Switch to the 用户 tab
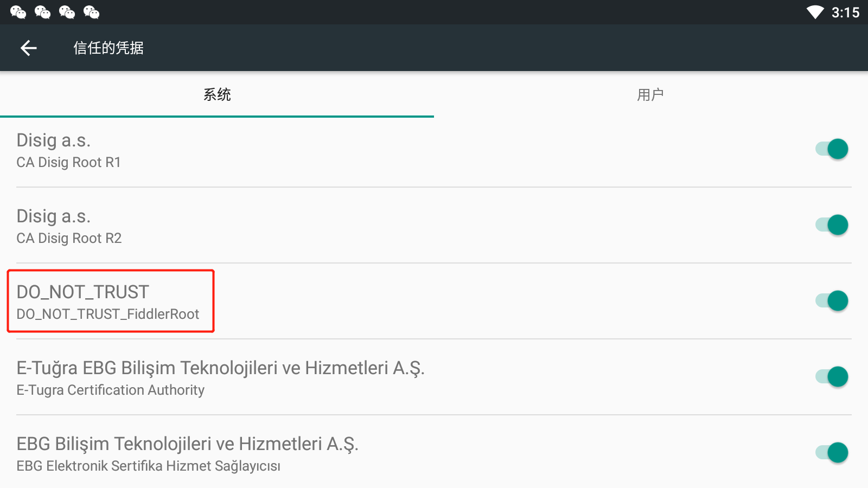The height and width of the screenshot is (488, 868). pos(650,95)
